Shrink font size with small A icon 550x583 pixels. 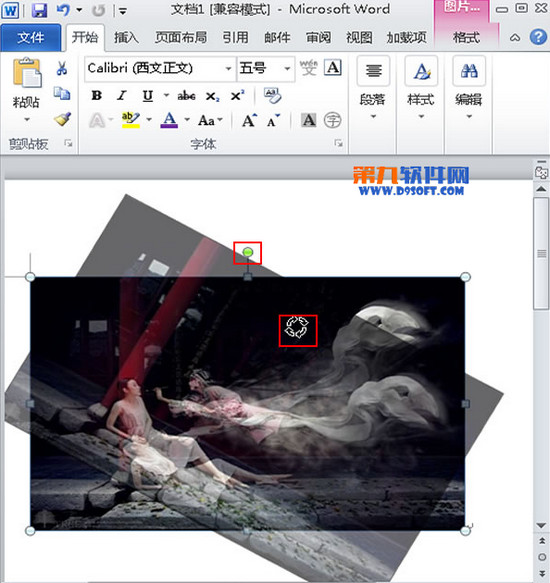tap(273, 120)
